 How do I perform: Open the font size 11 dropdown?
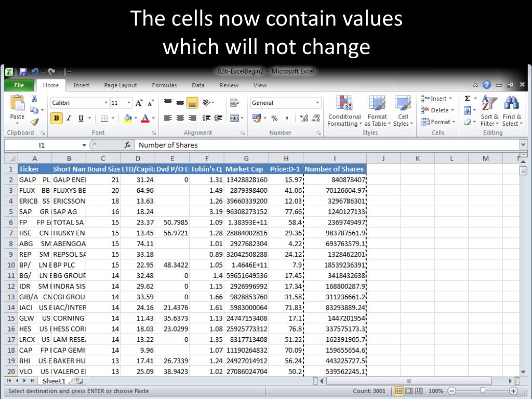129,103
